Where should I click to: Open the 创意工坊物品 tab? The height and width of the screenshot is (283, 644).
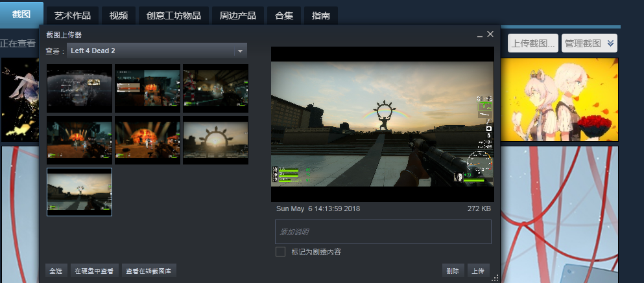click(174, 16)
